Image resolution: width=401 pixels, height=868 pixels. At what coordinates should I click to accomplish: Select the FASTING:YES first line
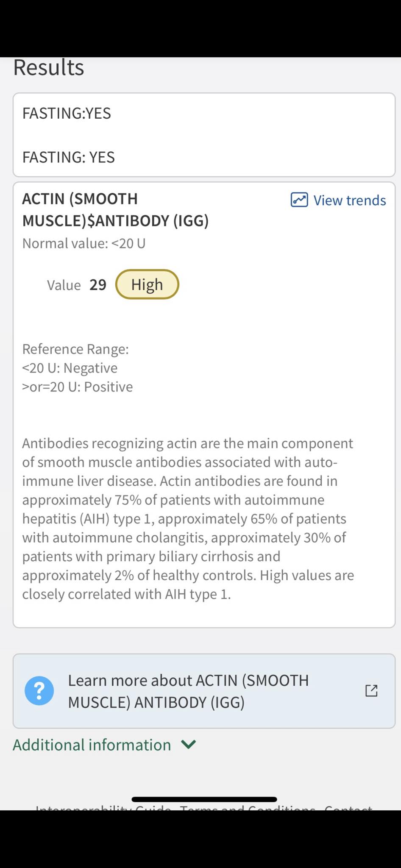point(67,113)
